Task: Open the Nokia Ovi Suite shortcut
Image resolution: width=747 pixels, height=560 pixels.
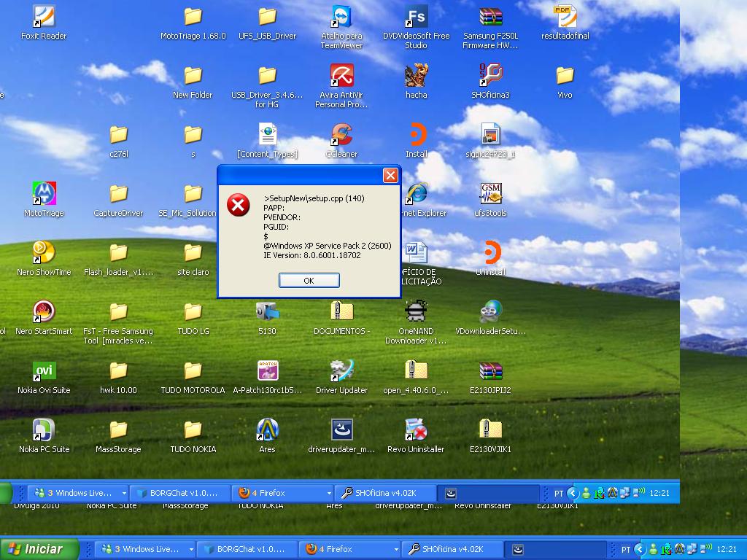Action: coord(44,370)
